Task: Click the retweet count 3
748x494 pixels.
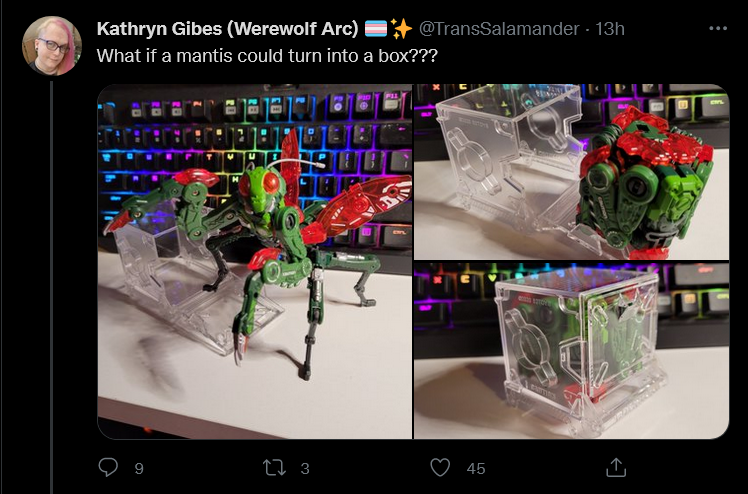Action: [x=305, y=468]
